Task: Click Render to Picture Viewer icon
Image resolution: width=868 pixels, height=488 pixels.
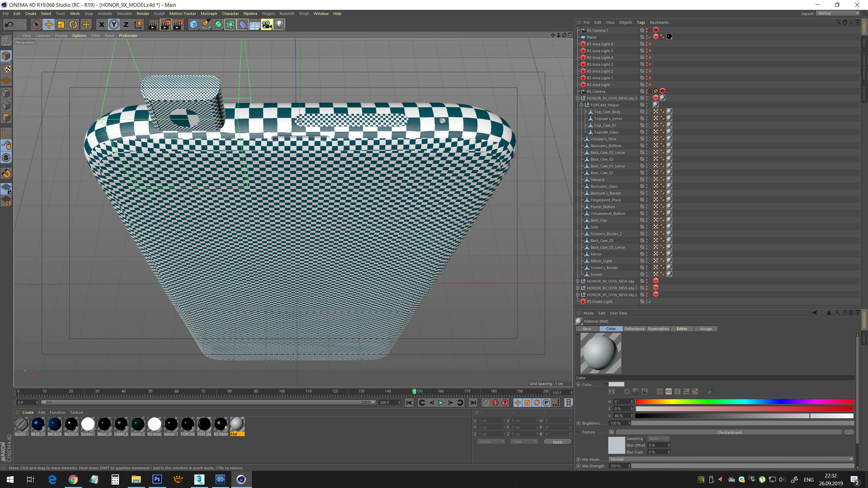Action: pyautogui.click(x=165, y=24)
